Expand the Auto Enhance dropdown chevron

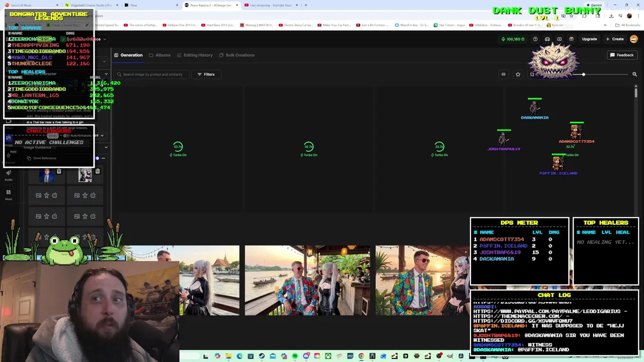102,136
